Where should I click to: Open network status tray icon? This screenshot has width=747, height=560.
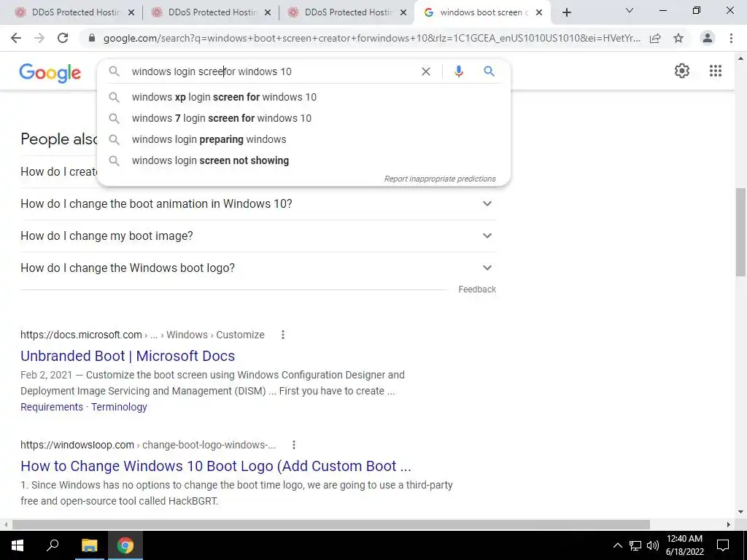coord(635,545)
